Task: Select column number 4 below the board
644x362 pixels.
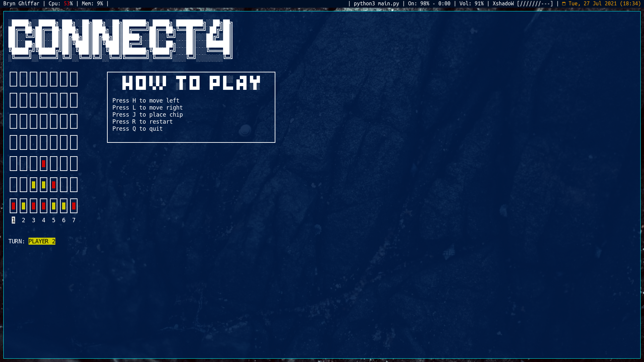Action: (x=44, y=220)
